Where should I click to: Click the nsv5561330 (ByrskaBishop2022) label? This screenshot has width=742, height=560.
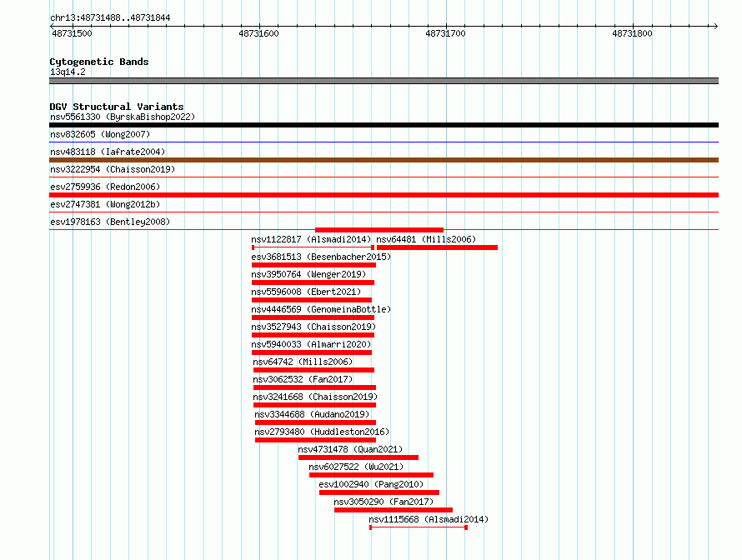pos(123,117)
